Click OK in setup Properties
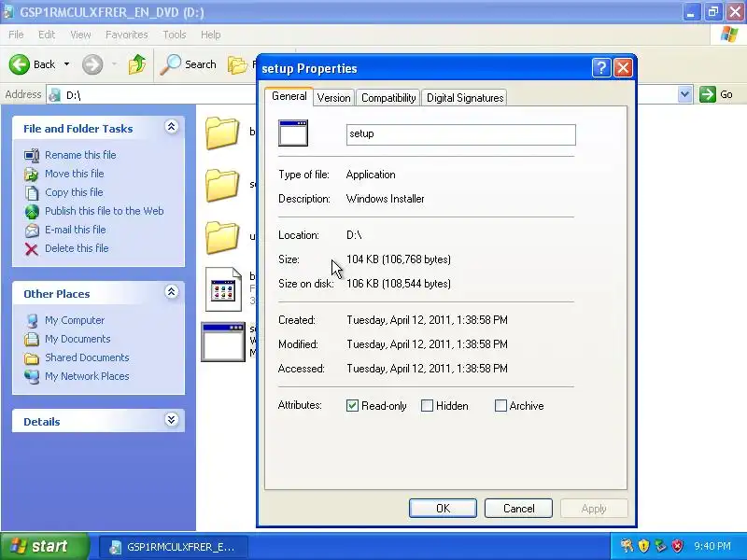Viewport: 747px width, 560px height. (443, 509)
